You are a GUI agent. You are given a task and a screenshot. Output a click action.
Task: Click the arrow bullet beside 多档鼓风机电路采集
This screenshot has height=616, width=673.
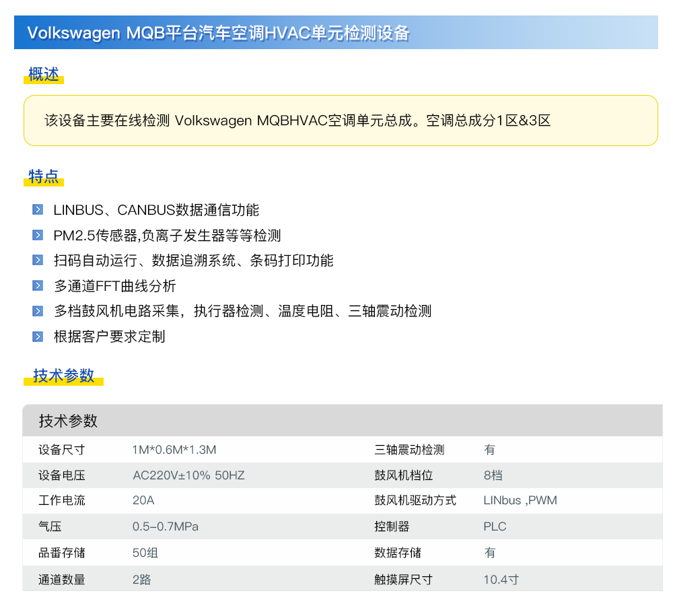(x=38, y=311)
